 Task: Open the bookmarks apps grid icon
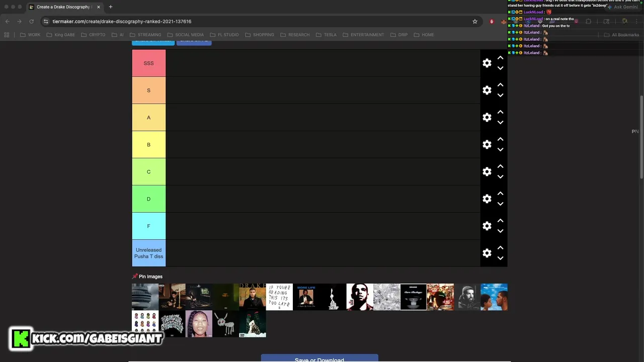7,35
